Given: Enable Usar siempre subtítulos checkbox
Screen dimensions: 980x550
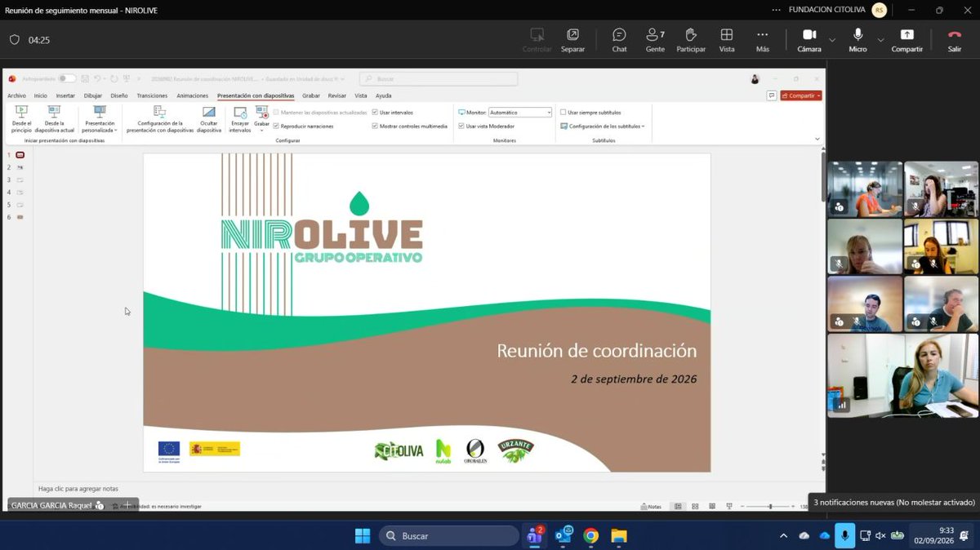Looking at the screenshot, I should (563, 113).
